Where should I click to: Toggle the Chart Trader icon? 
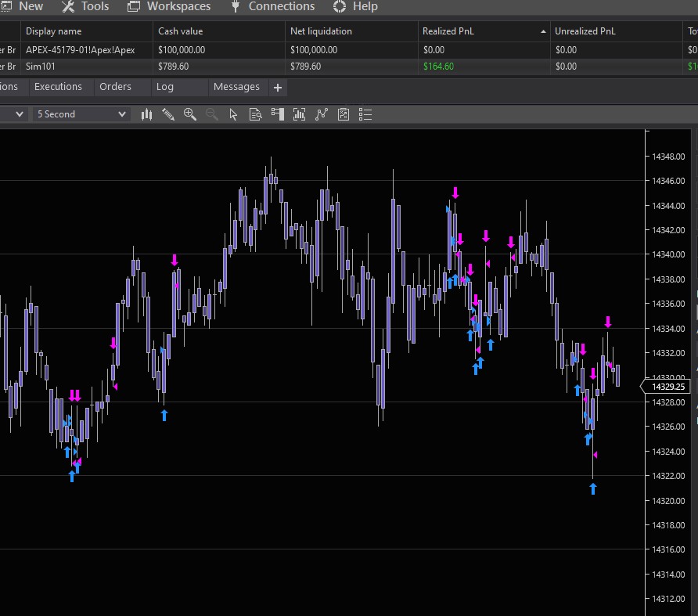277,114
